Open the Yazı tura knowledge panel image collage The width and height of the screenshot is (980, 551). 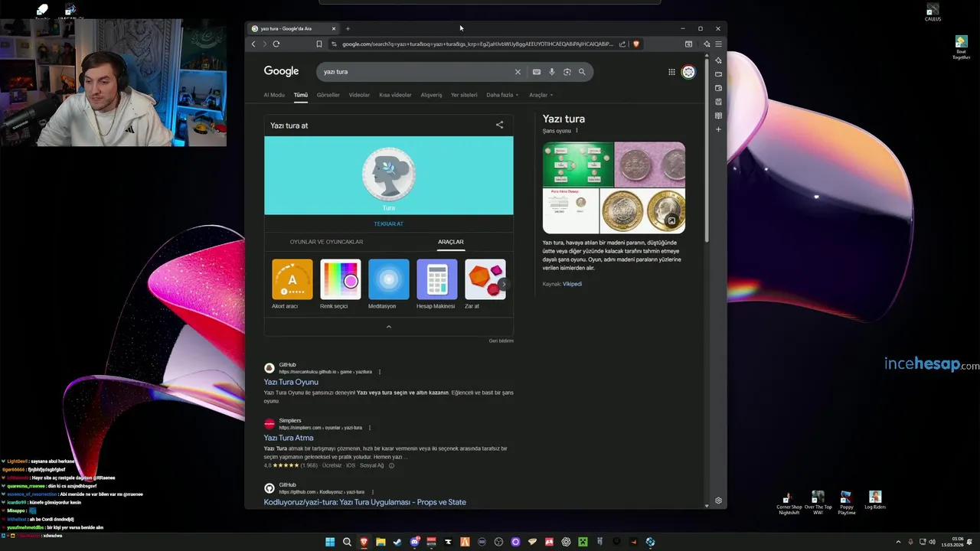614,187
